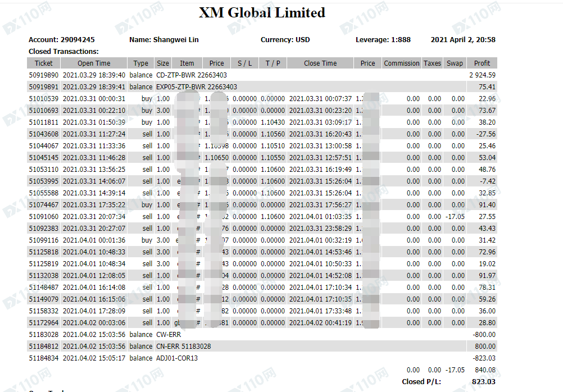The width and height of the screenshot is (563, 392).
Task: Select the profit value 75.41
Action: [x=487, y=87]
